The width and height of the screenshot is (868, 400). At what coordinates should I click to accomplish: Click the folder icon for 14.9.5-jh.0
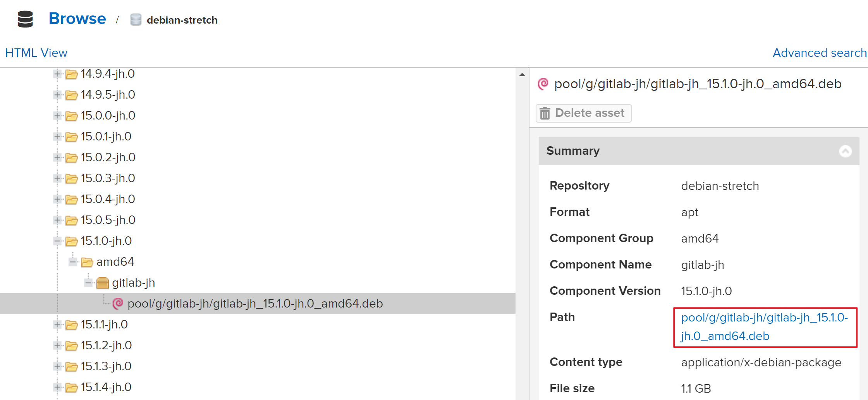71,94
